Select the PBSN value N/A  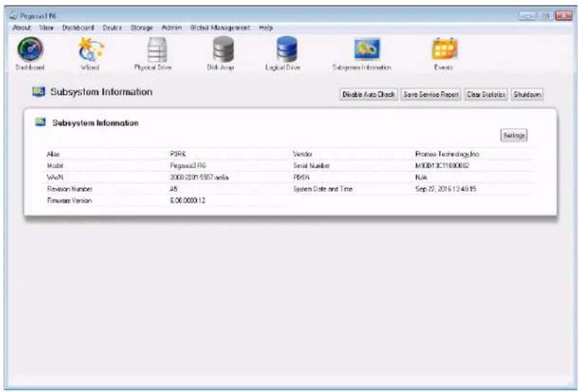pos(421,178)
